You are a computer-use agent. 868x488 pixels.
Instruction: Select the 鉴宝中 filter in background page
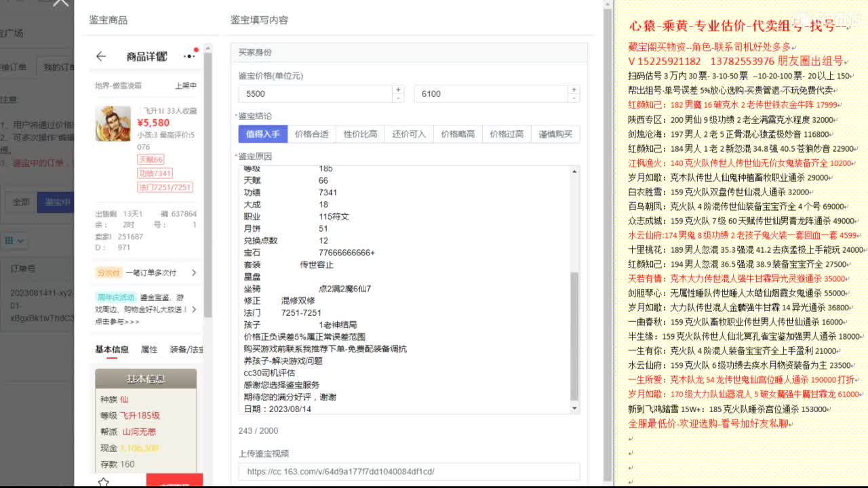pyautogui.click(x=57, y=202)
